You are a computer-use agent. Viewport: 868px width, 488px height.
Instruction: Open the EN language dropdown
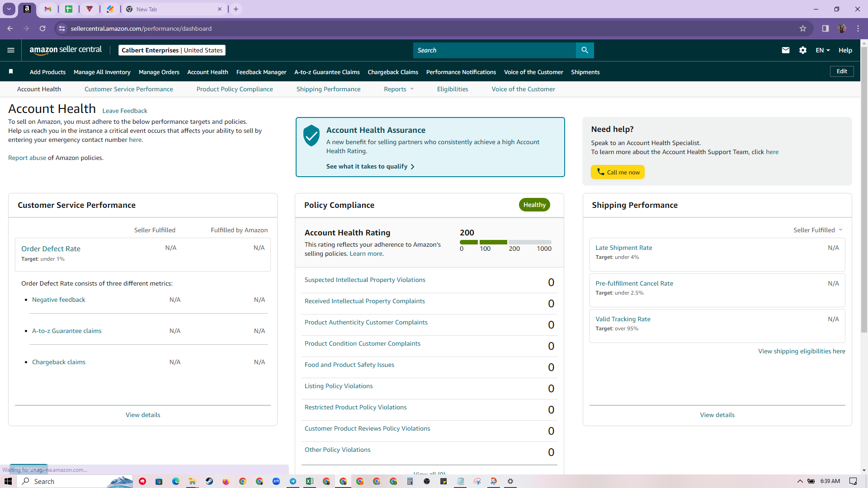point(823,50)
